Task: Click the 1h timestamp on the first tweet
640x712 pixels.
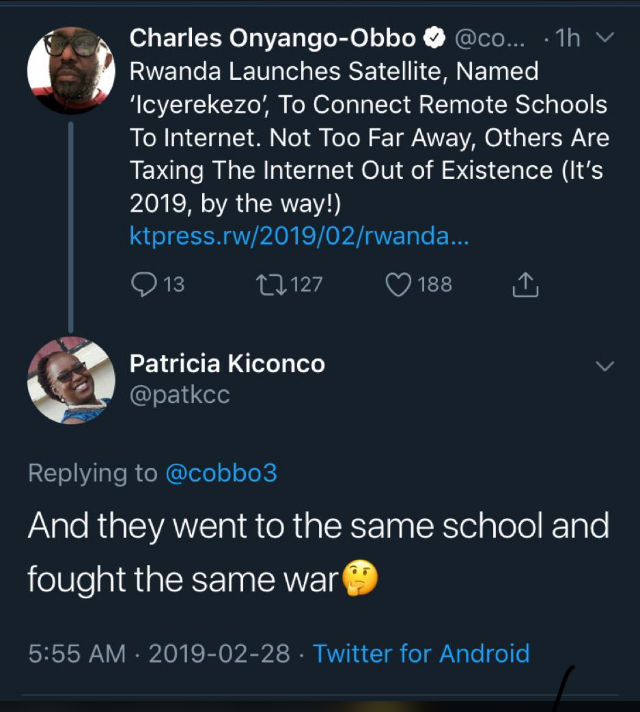Action: pos(568,39)
